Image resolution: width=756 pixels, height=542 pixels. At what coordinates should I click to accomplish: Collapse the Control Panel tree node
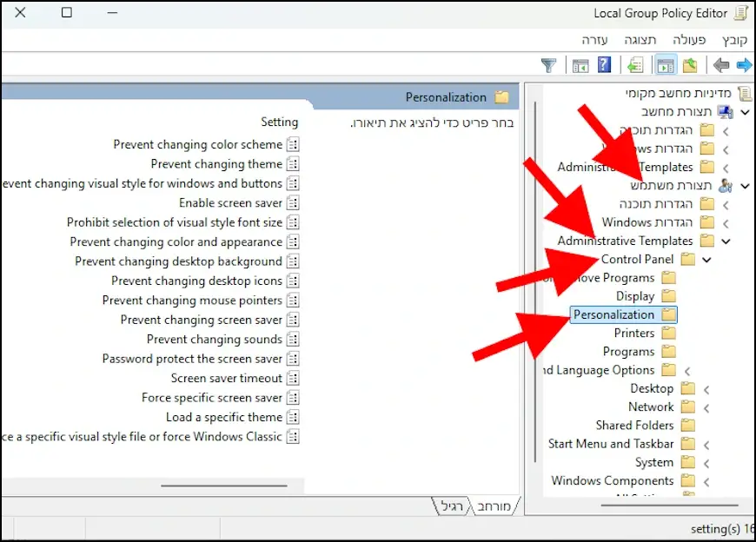click(x=706, y=260)
